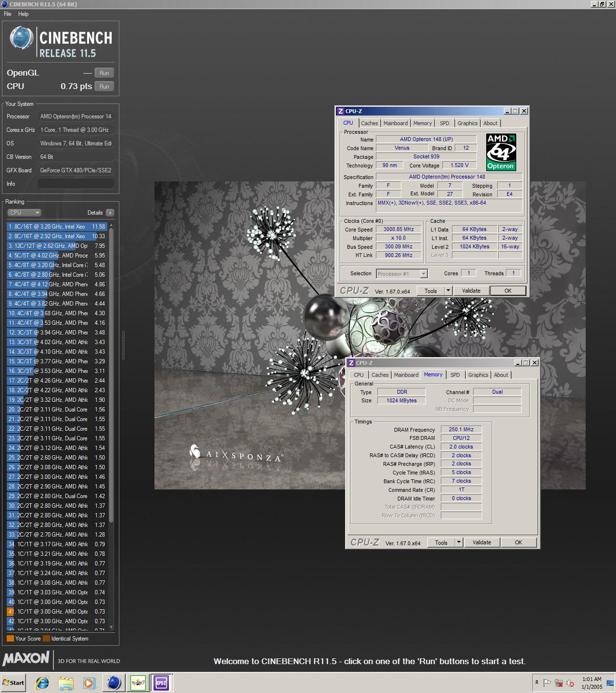Launch Windows Media Player from taskbar

point(89,682)
